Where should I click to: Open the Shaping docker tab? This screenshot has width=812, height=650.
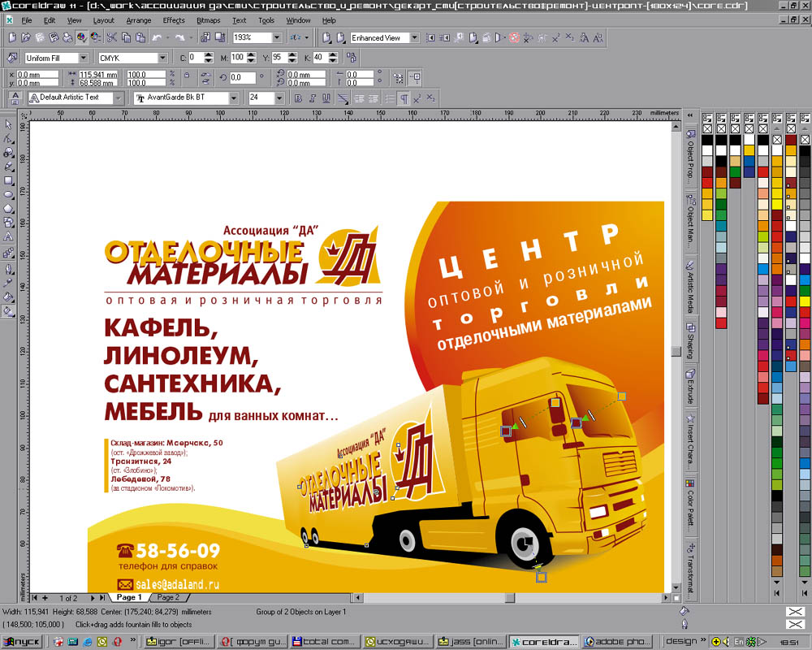click(690, 340)
